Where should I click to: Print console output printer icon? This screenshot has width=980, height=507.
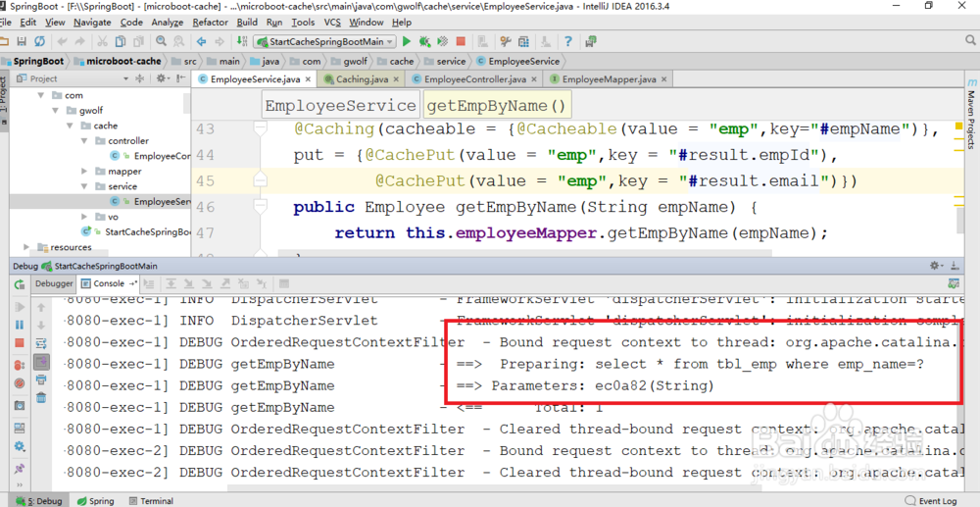tap(41, 380)
